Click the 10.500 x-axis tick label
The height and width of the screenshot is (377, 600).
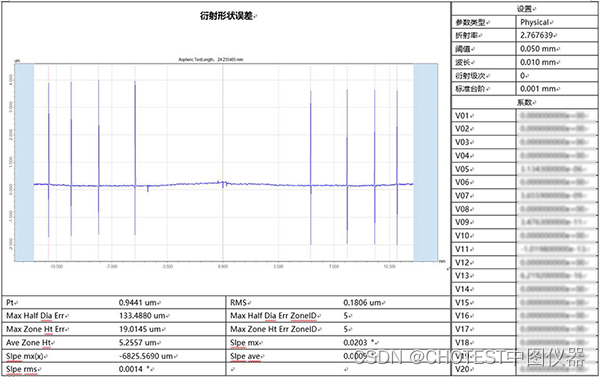point(389,266)
